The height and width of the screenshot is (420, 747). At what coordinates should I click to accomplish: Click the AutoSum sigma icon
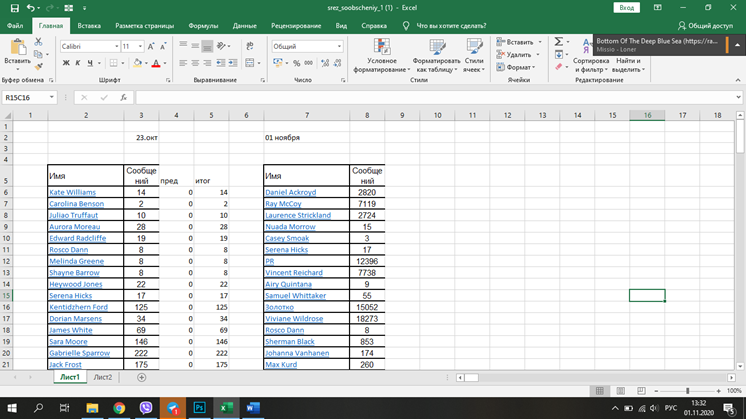(559, 42)
